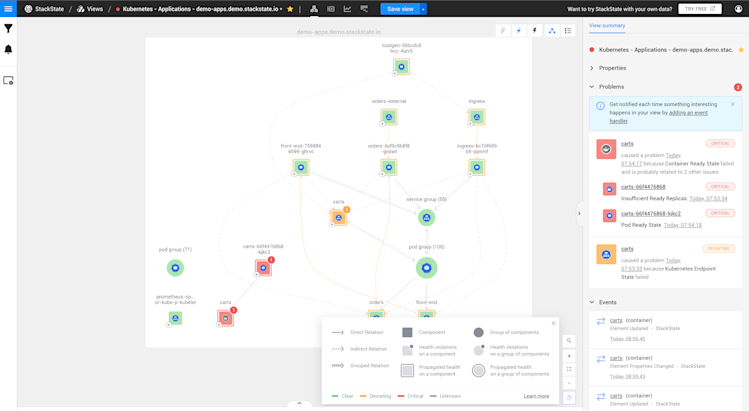This screenshot has width=749, height=411.
Task: Click the topology search magnifier button
Action: (569, 341)
